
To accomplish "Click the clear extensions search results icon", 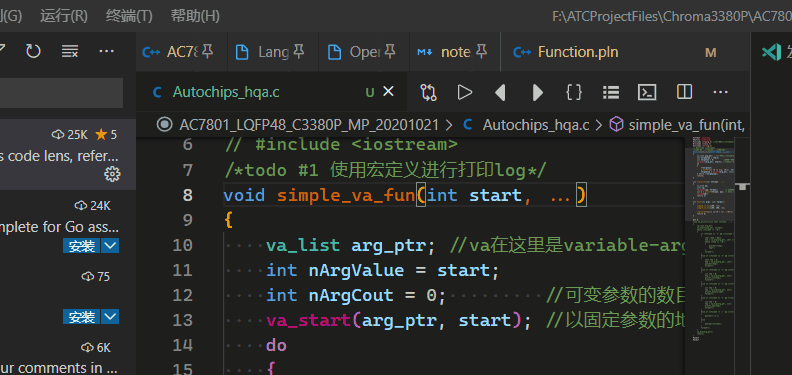I will (69, 51).
